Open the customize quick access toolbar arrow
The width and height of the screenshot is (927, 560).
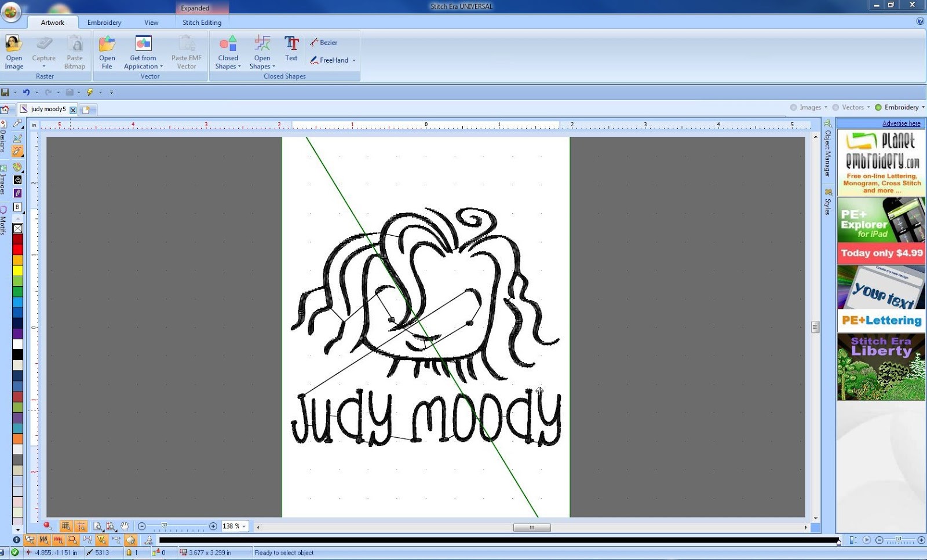[x=111, y=92]
